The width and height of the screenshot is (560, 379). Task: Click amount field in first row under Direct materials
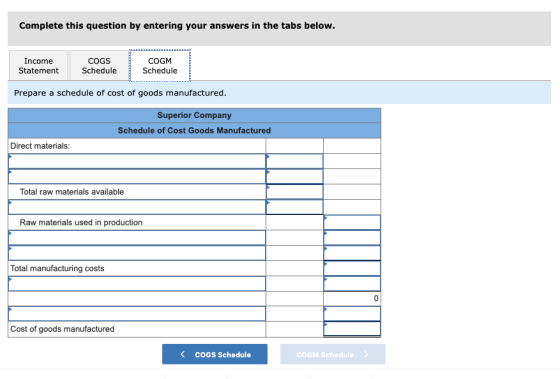click(x=295, y=161)
